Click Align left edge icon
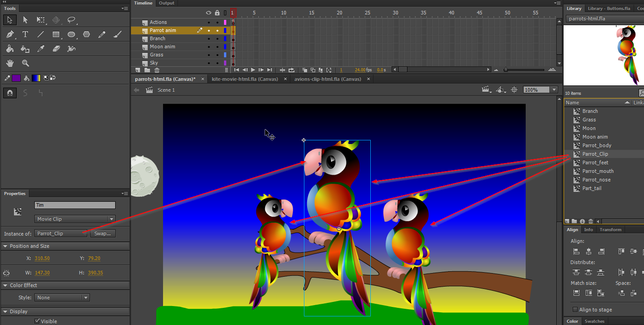644x325 pixels. click(x=576, y=251)
